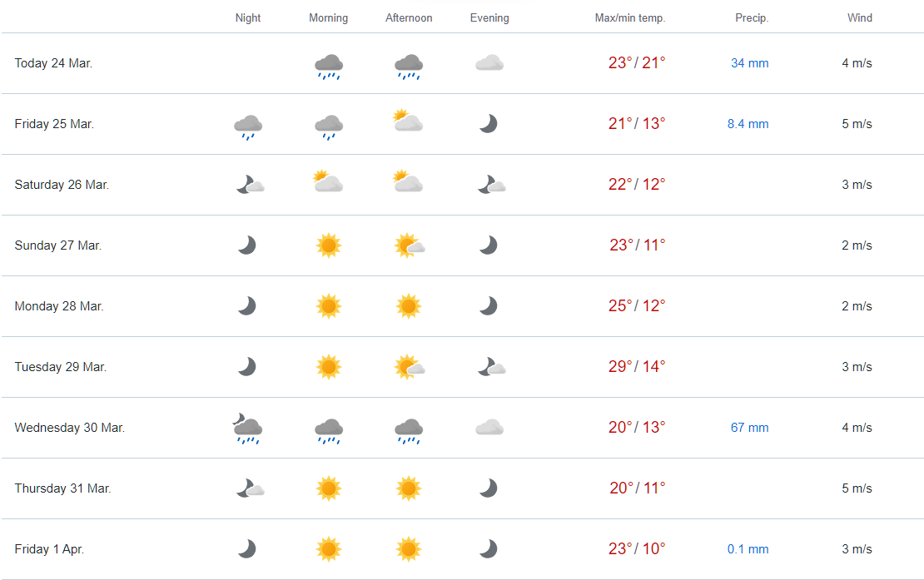The image size is (924, 580).
Task: Click Saturday 26 Mar. night cloudy moon icon
Action: 250,184
